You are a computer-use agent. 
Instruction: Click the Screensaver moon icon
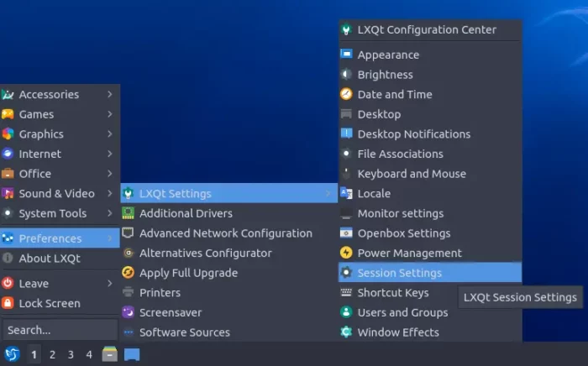pyautogui.click(x=129, y=312)
